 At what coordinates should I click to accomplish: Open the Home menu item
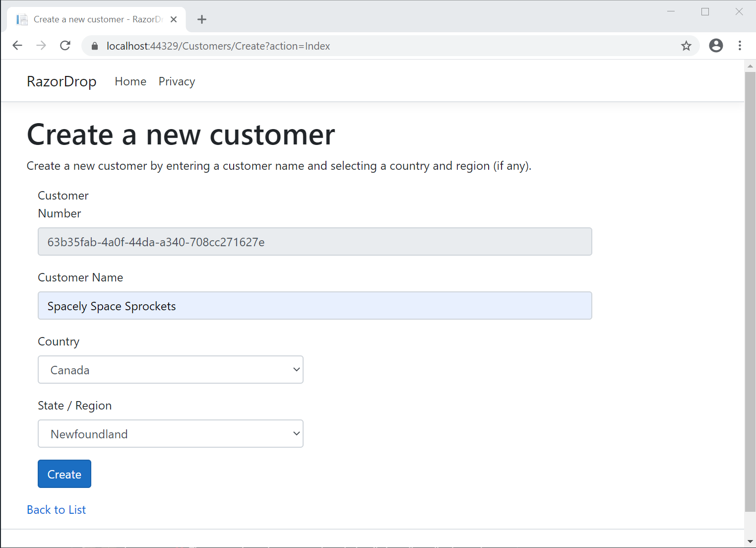[x=130, y=81]
